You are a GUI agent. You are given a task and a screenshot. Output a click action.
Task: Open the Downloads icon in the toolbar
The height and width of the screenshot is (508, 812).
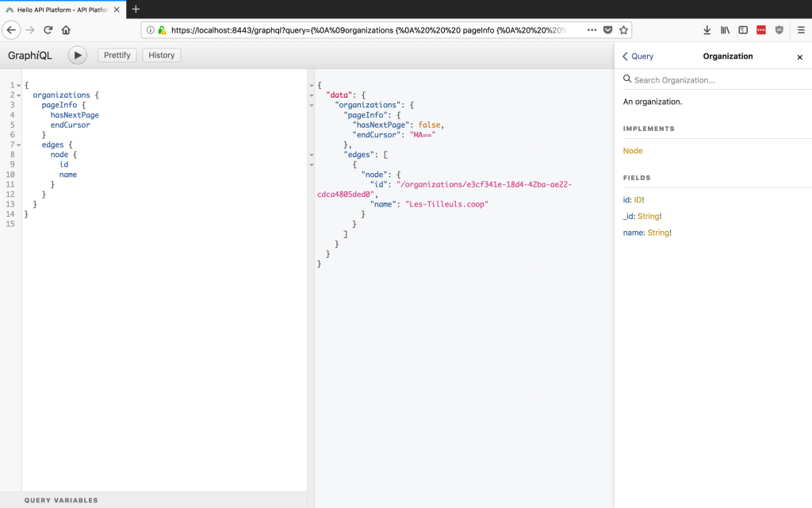(707, 29)
